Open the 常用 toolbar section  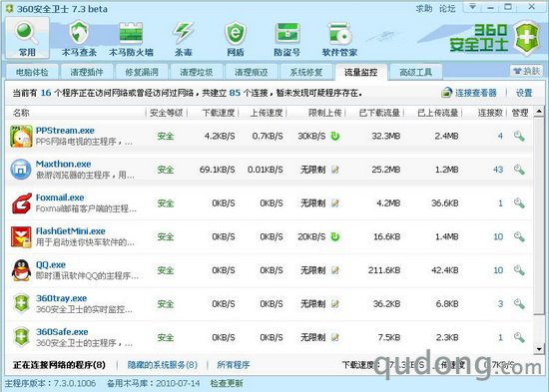[x=27, y=38]
